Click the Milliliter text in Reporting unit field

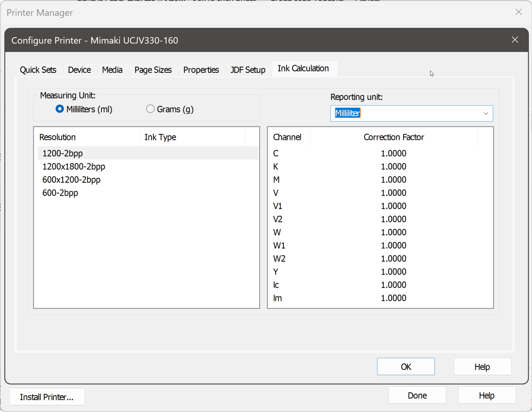pos(348,113)
